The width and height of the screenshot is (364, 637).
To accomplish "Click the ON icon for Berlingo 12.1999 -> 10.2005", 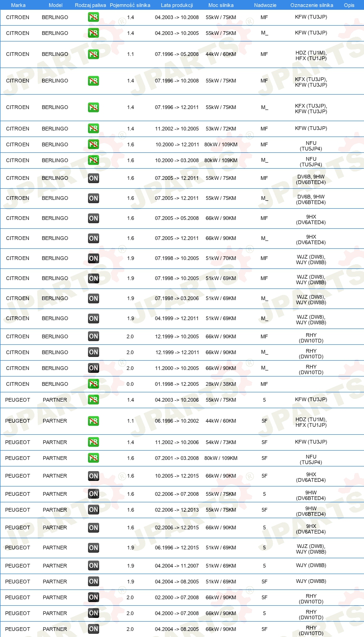I will [x=94, y=336].
